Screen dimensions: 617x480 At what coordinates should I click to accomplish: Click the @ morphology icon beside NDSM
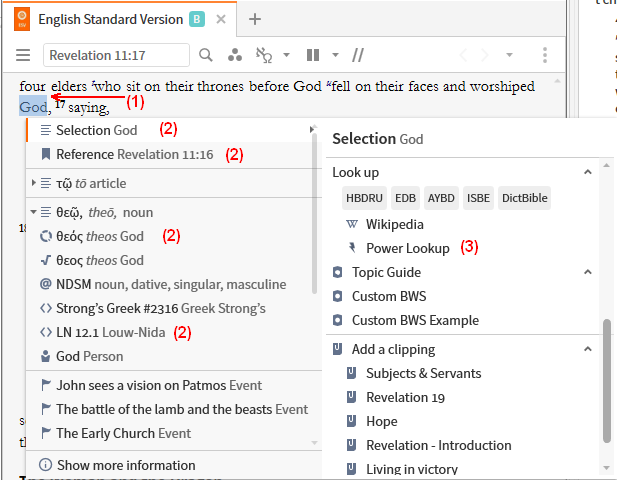click(46, 284)
